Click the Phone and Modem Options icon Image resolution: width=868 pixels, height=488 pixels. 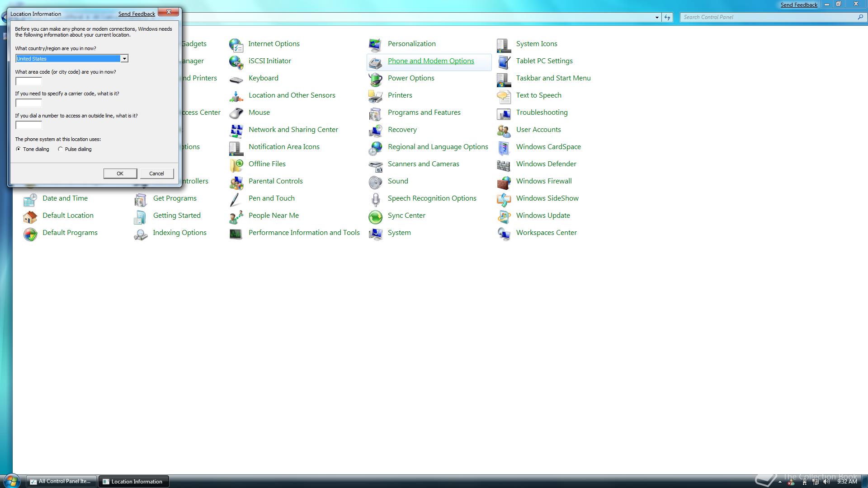tap(375, 62)
